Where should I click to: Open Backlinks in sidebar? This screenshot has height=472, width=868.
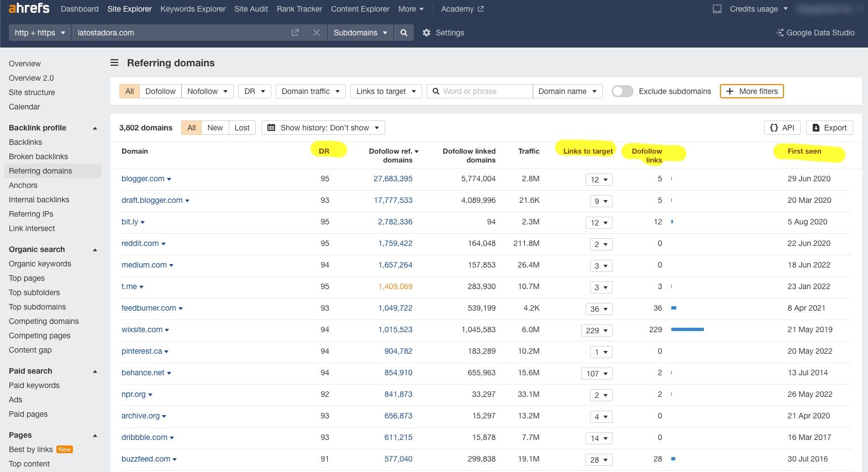[25, 142]
